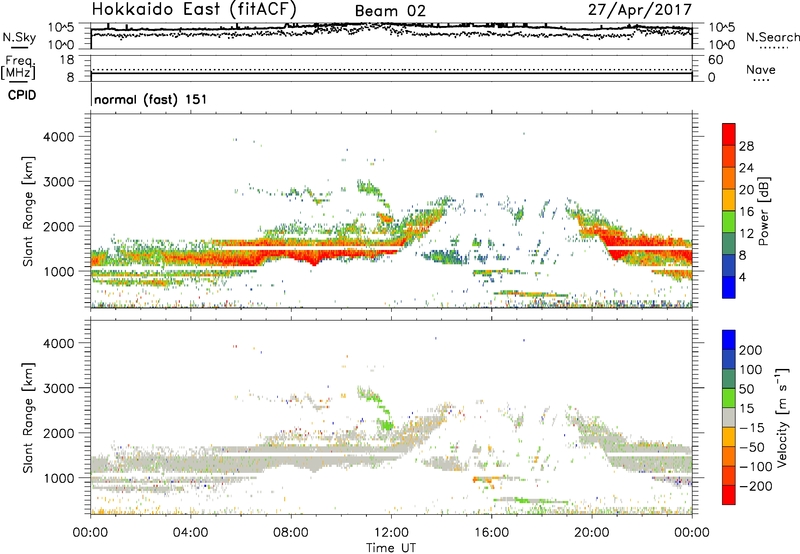Click 'Slant Range [km]' label of the velocity panel
The image size is (800, 554).
coord(28,417)
